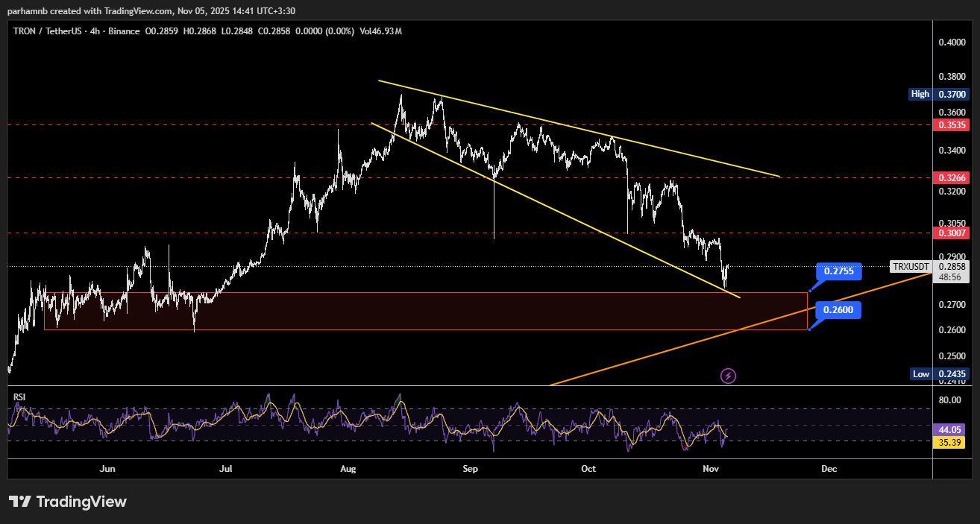The width and height of the screenshot is (980, 524).
Task: Select the red 0.3266 level label
Action: tap(952, 178)
